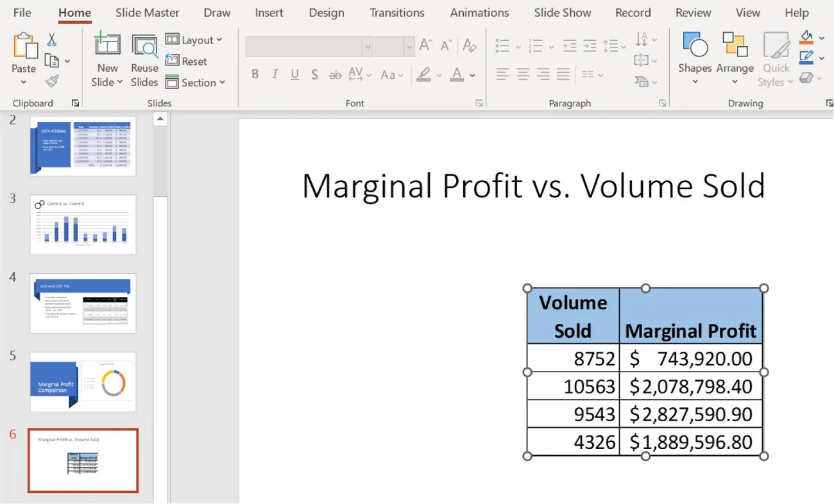
Task: Click Clear All Formatting icon
Action: 470,46
